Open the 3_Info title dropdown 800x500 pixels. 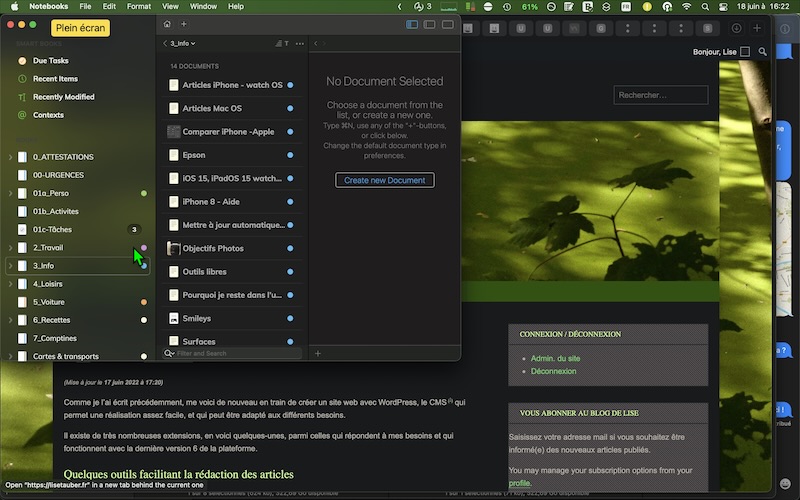click(182, 44)
